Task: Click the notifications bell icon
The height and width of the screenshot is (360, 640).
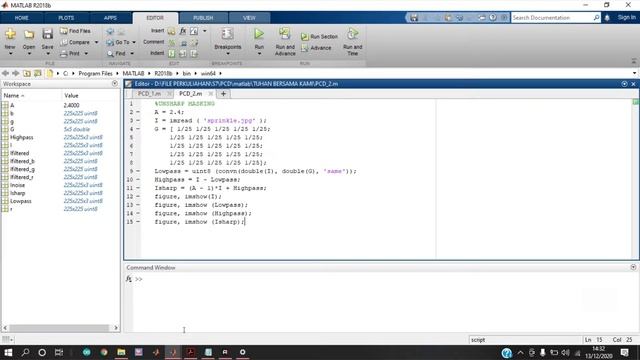Action: tap(607, 18)
